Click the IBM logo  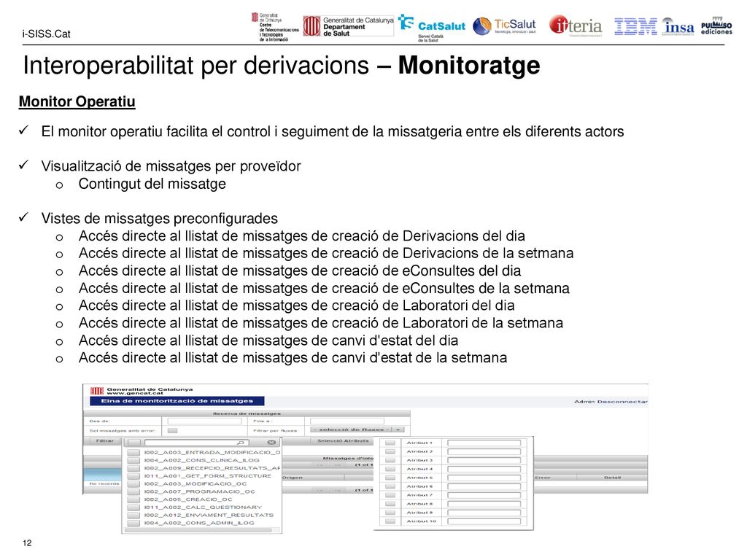pyautogui.click(x=635, y=26)
